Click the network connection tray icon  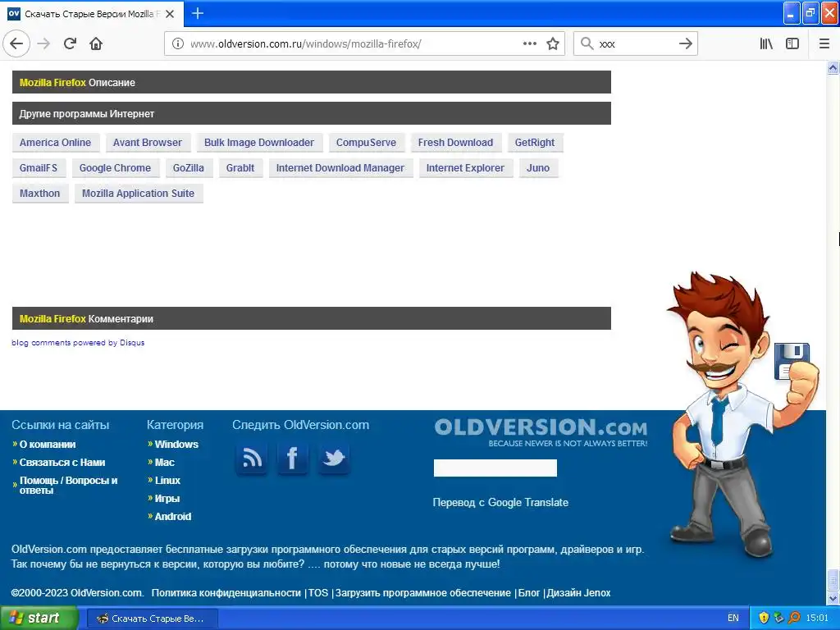click(778, 618)
